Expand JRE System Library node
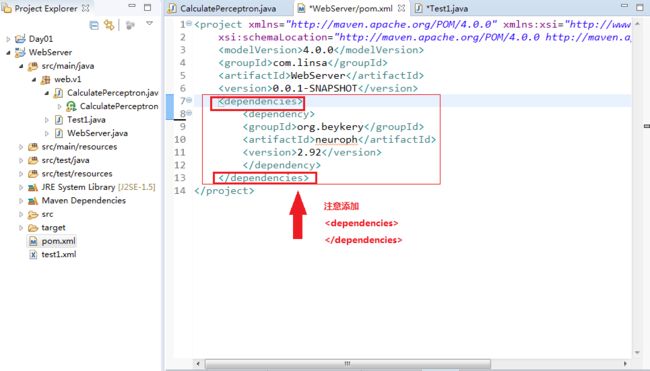650x371 pixels. pos(21,187)
